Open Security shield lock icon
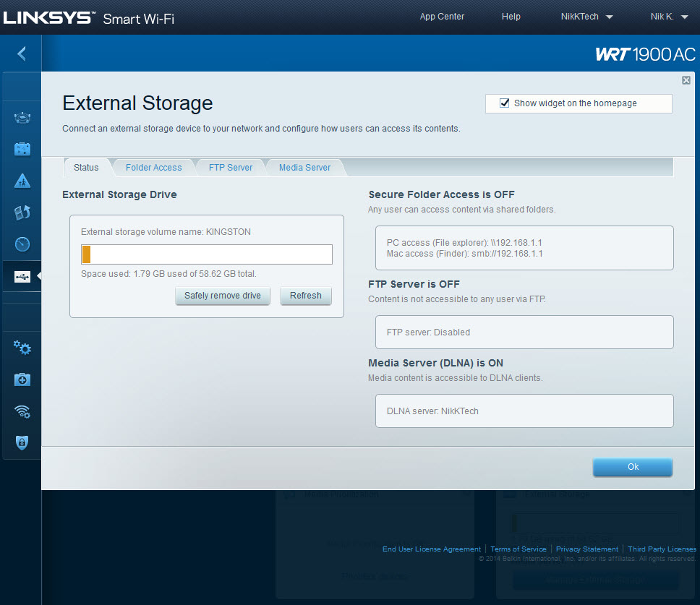The height and width of the screenshot is (605, 700). pyautogui.click(x=22, y=442)
